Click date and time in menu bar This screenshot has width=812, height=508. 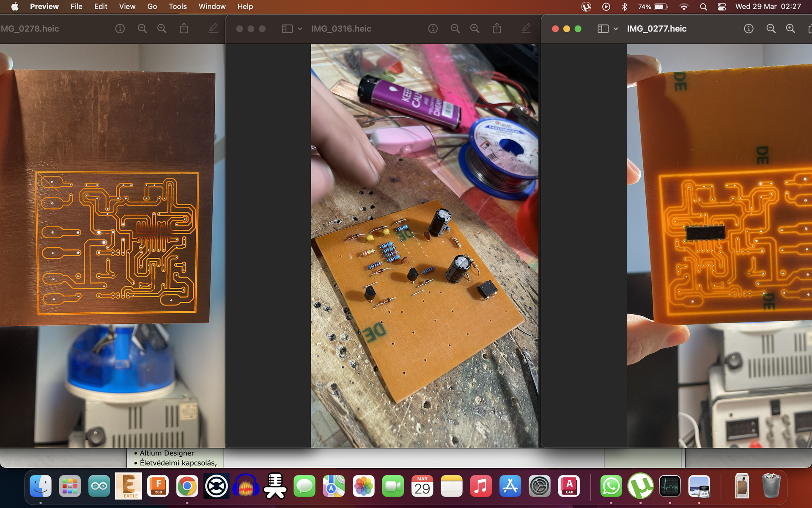point(768,7)
